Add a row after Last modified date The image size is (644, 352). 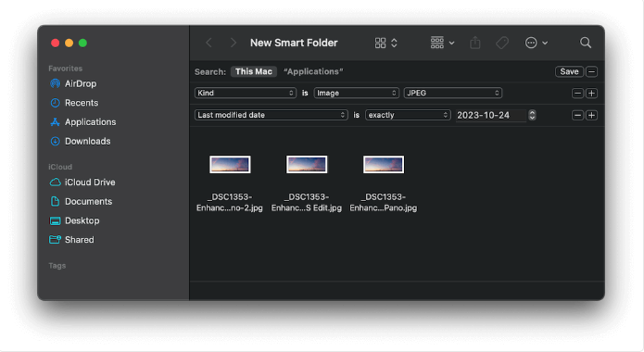pyautogui.click(x=591, y=116)
